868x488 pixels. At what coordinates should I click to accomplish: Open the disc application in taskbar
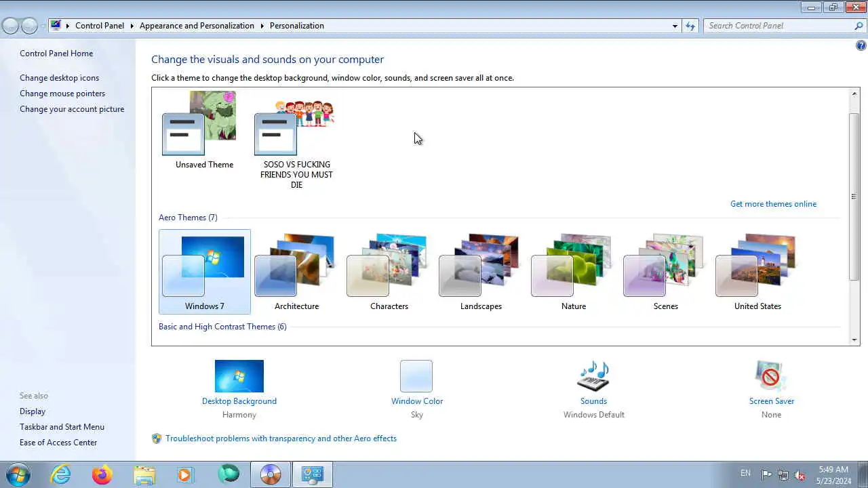click(x=270, y=474)
